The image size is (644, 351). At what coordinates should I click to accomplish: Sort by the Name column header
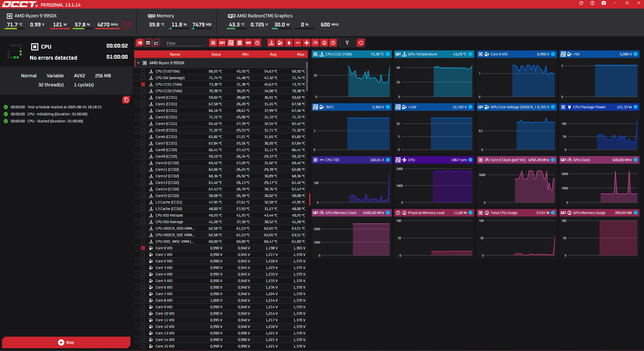[175, 54]
